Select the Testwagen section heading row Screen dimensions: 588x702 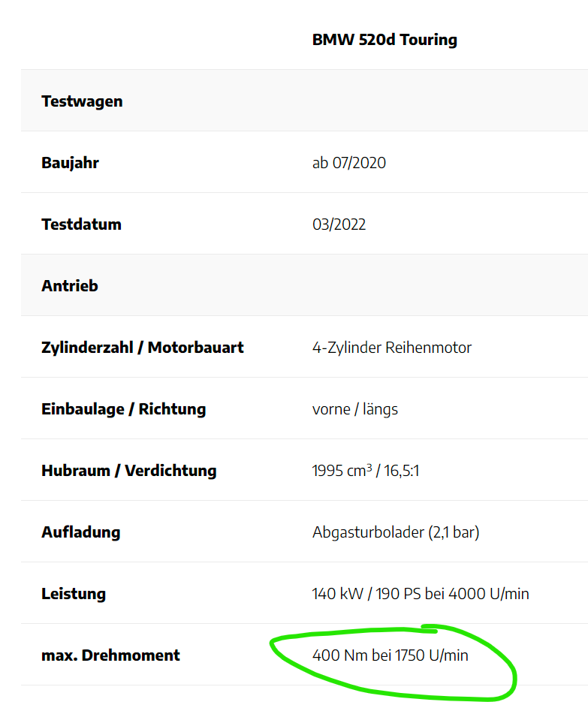82,101
